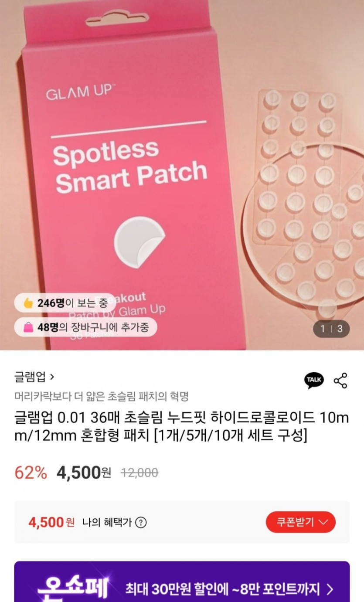
Task: Click the 쿠폰받기 coupon button
Action: (301, 522)
